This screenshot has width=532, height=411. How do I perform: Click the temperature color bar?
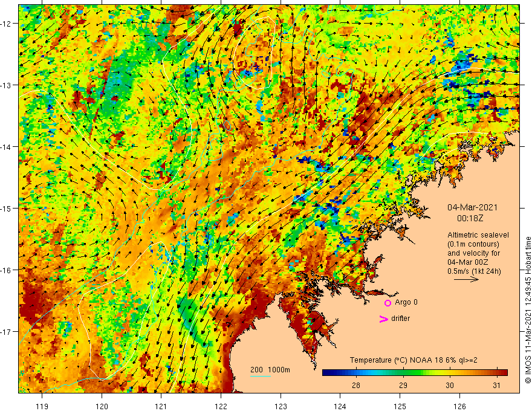coord(415,373)
